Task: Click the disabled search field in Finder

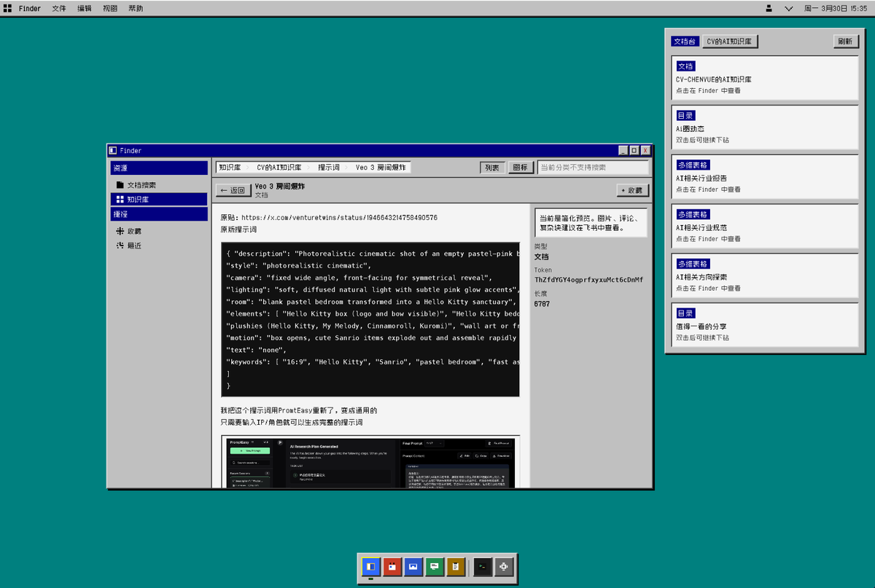Action: click(593, 167)
